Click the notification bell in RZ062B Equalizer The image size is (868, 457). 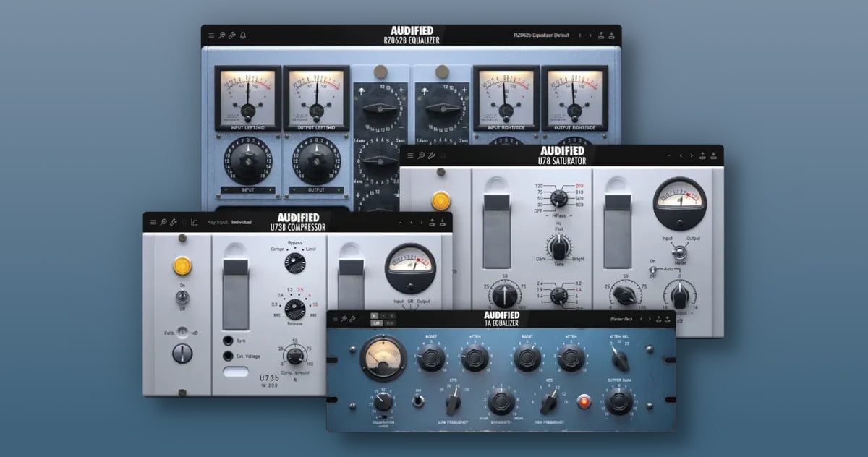[243, 35]
